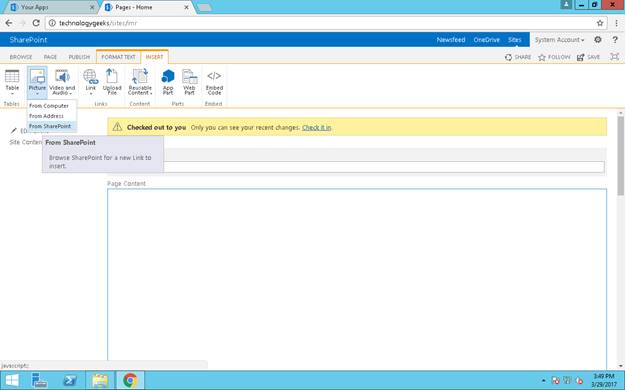This screenshot has height=390, width=625.
Task: Click the scrollbar down arrow
Action: (621, 366)
